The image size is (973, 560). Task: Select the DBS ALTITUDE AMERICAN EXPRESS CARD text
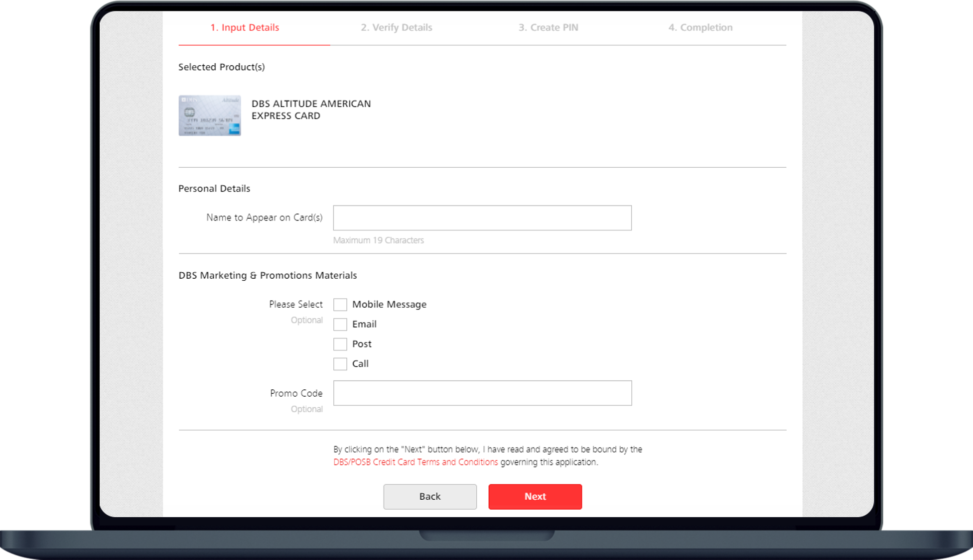coord(311,110)
